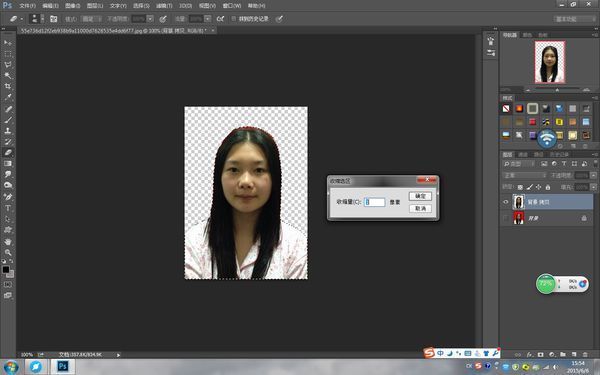600x375 pixels.
Task: Apply the default no-style swatch in Styles panel
Action: pos(506,109)
